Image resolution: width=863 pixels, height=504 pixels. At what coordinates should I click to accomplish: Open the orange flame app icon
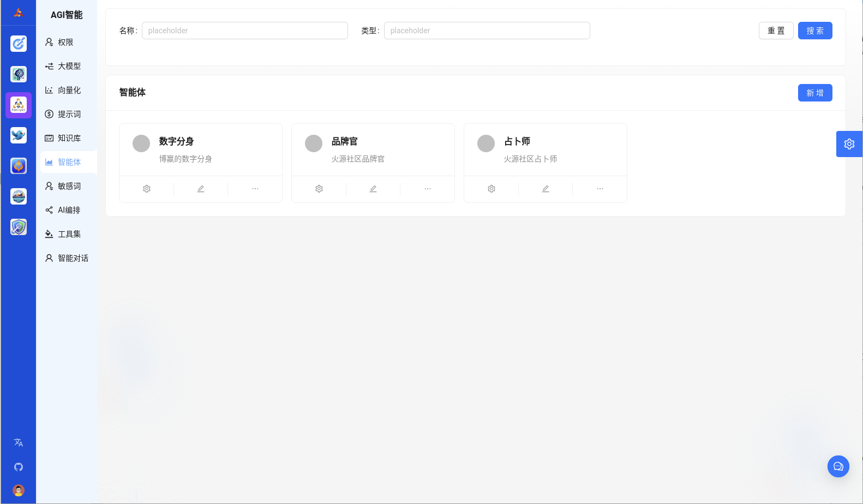pos(19,165)
